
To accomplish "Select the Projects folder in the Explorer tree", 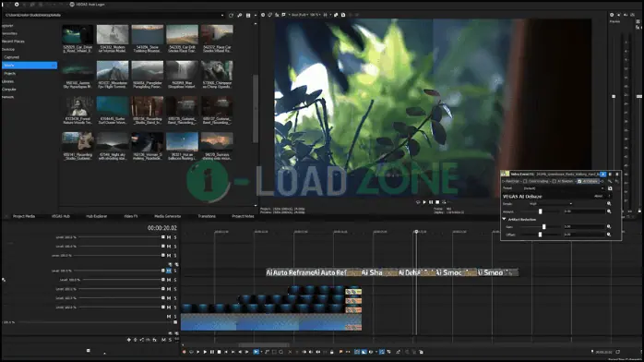I will pos(10,74).
